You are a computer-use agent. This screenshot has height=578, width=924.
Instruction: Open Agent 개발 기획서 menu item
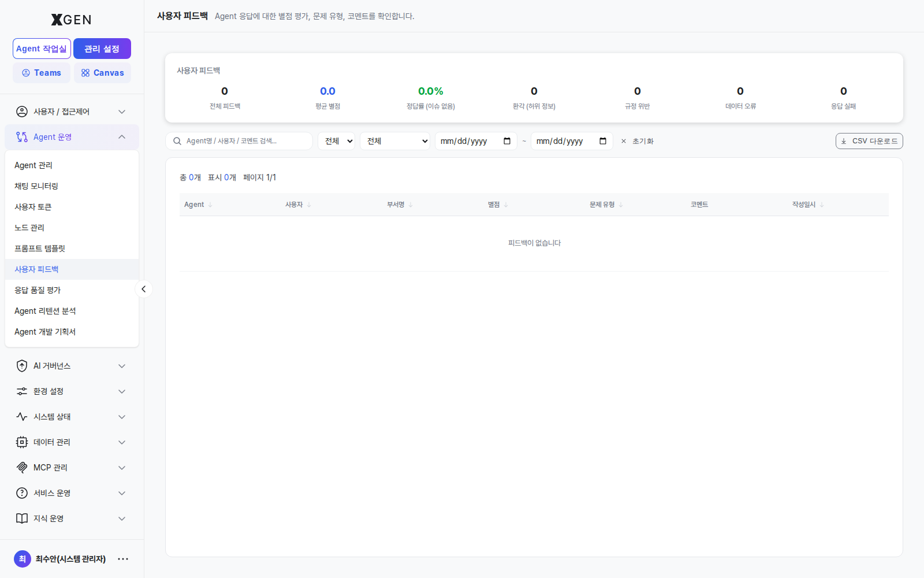point(72,332)
